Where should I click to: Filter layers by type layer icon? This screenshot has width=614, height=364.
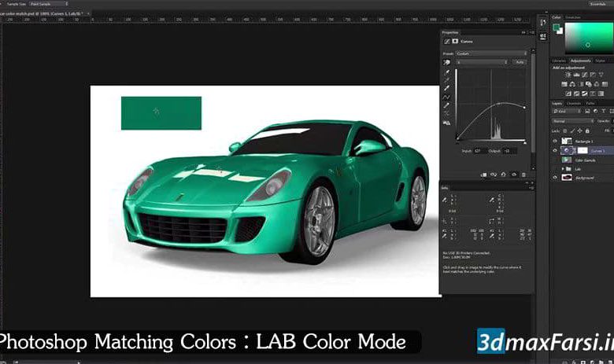click(x=604, y=112)
